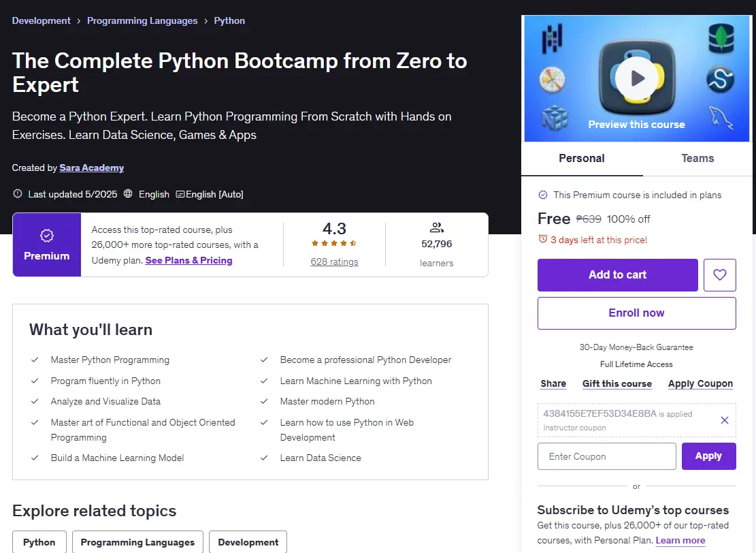Click the learners people icon

tap(436, 227)
